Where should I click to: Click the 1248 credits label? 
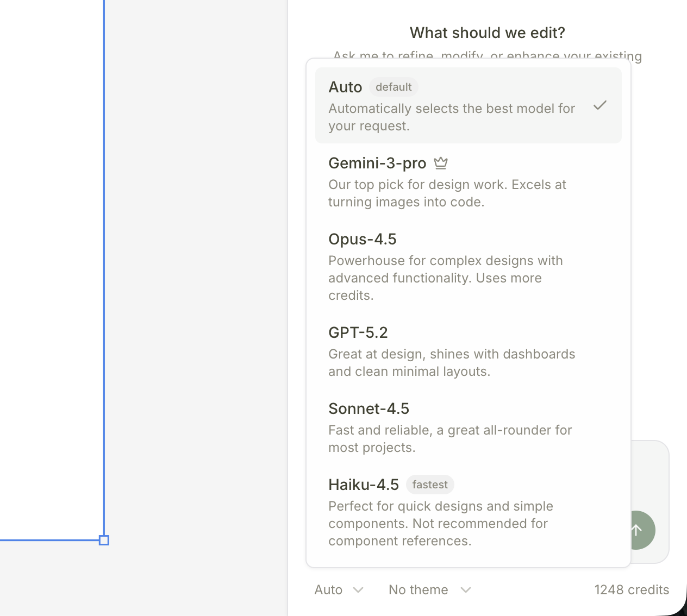(x=632, y=590)
